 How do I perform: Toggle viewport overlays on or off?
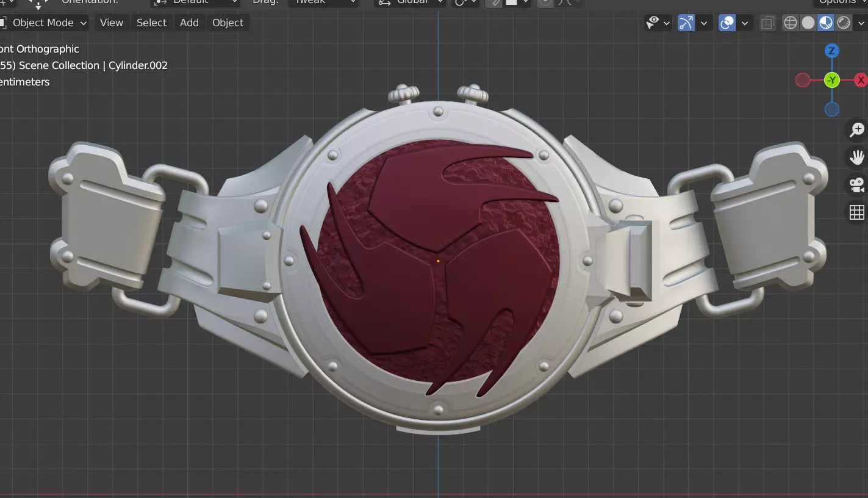tap(727, 23)
